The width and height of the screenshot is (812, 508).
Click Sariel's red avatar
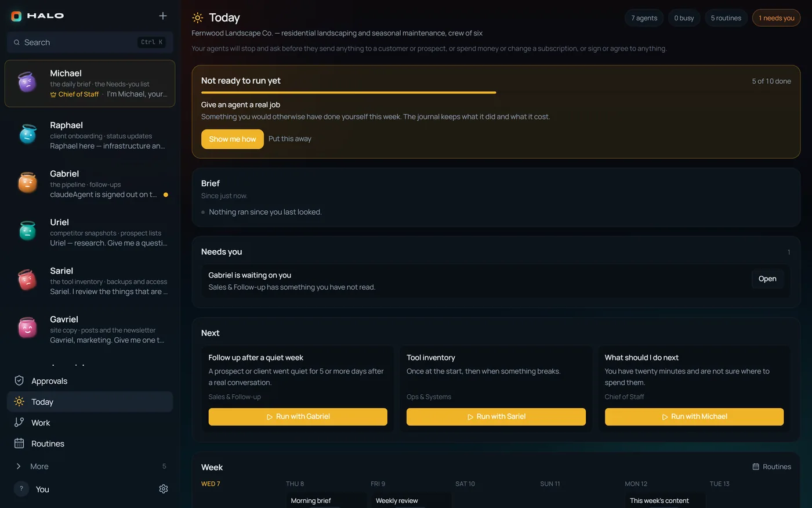pos(27,280)
